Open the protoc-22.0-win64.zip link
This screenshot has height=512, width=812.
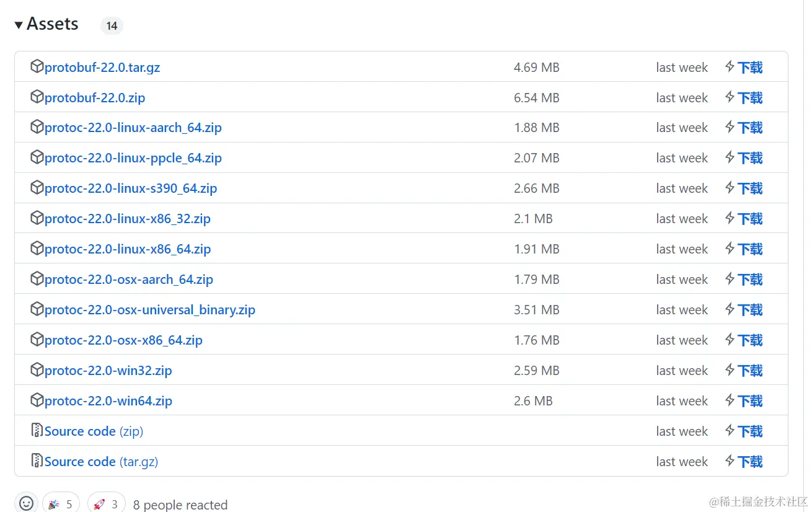coord(108,401)
